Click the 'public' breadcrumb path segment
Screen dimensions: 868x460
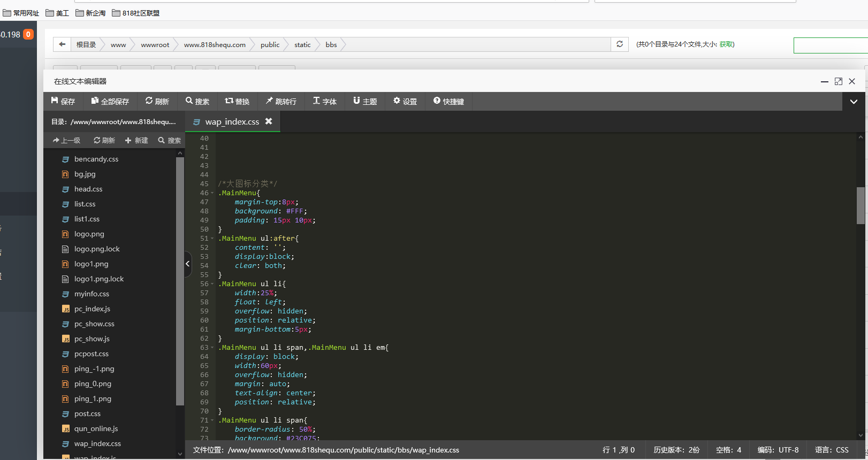tap(270, 45)
